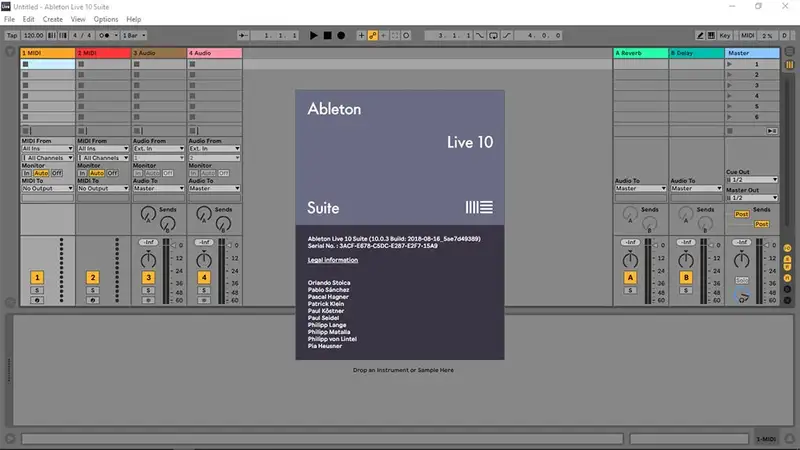800x450 pixels.
Task: Open the Options menu
Action: point(106,19)
